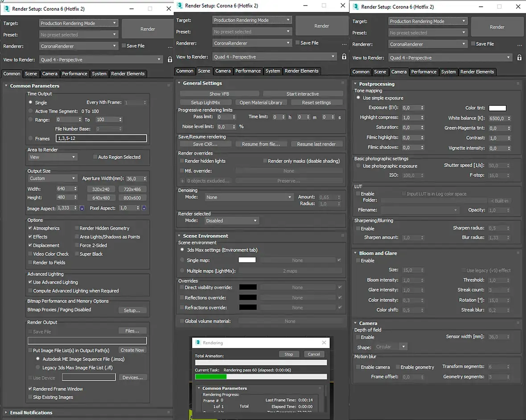The image size is (526, 420).
Task: Open Material Library button
Action: pos(261,103)
